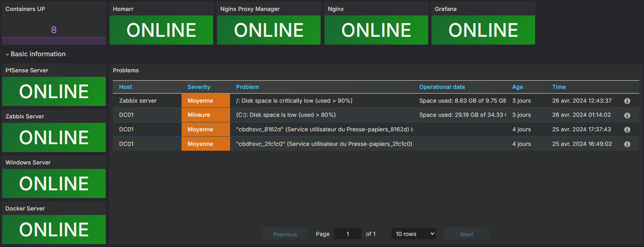Click info icon for cbdhsvc_2fc1c0 problem row
This screenshot has width=644, height=247.
point(627,144)
